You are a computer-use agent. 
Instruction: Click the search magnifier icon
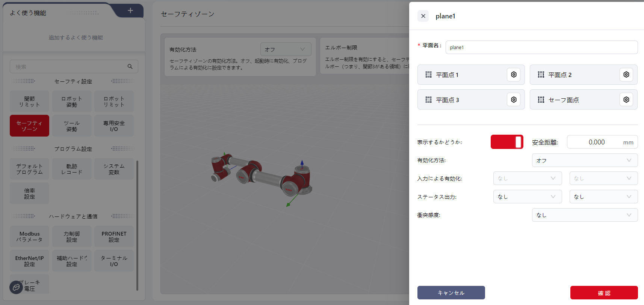pos(130,66)
